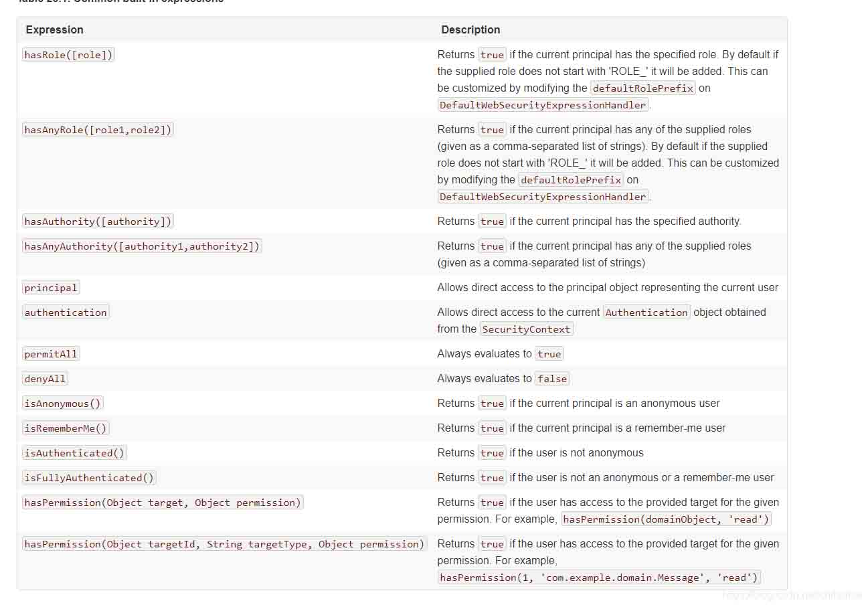Select the isFullyAuthenticated() expression
Screen dimensions: 868x607
click(x=89, y=478)
